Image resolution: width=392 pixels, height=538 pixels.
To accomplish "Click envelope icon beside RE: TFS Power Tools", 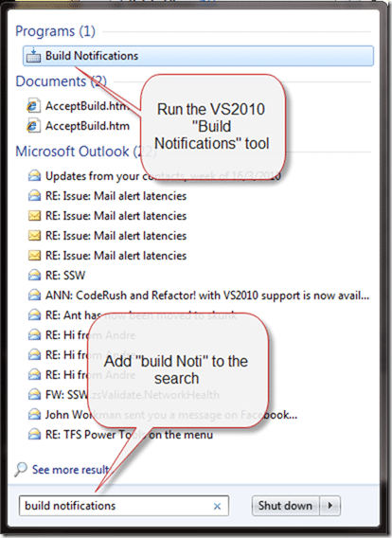I will point(34,435).
